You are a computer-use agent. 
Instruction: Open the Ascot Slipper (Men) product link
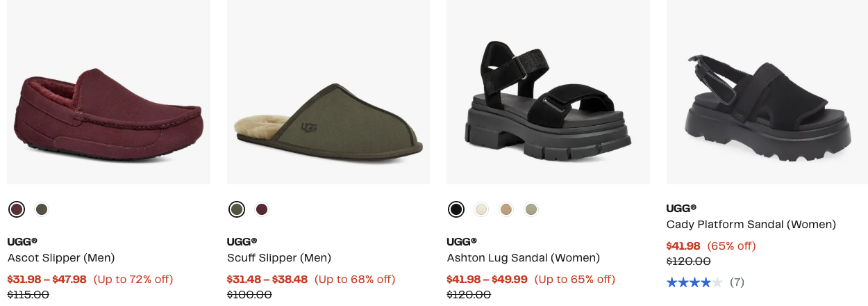click(61, 258)
